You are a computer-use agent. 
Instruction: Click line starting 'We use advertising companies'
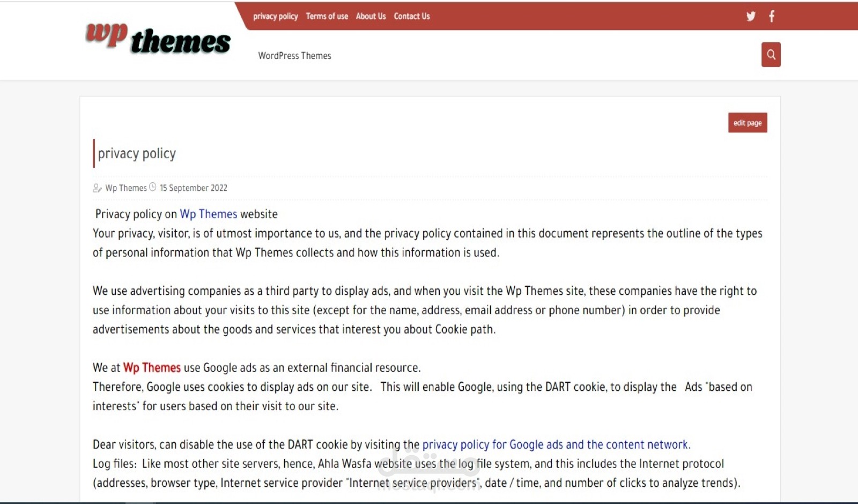[425, 291]
